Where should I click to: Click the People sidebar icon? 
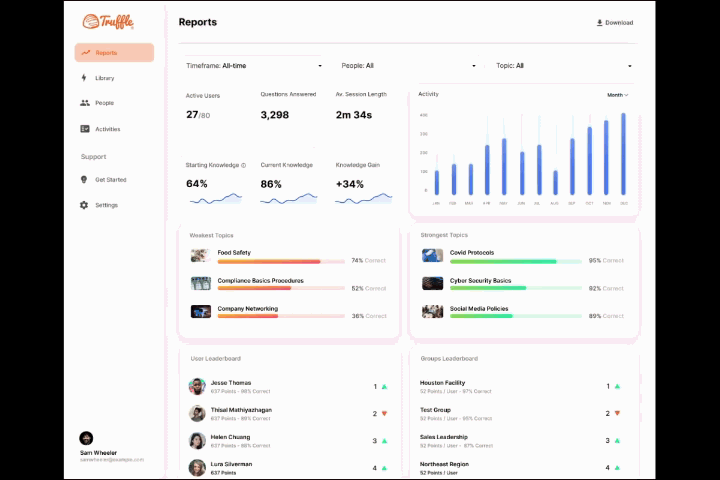84,103
